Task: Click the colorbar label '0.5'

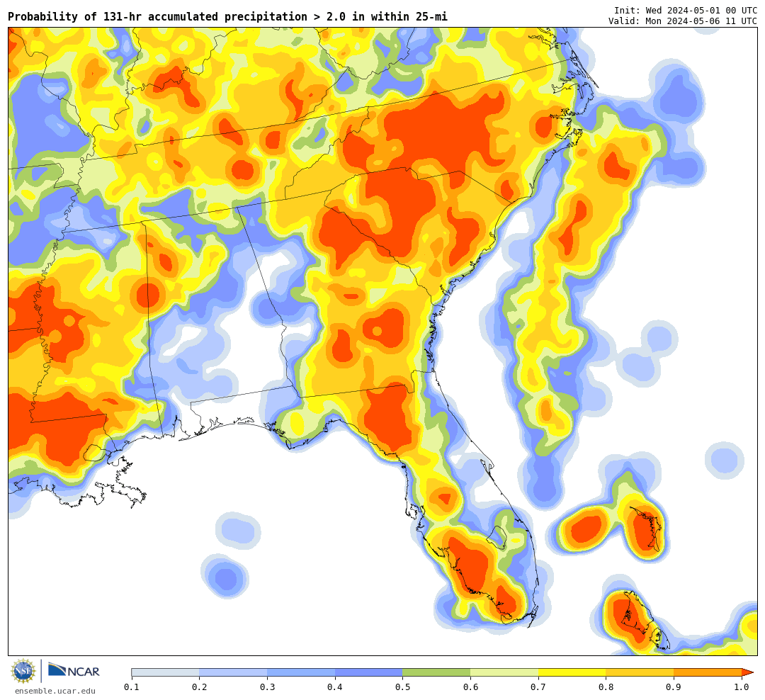Action: [402, 687]
